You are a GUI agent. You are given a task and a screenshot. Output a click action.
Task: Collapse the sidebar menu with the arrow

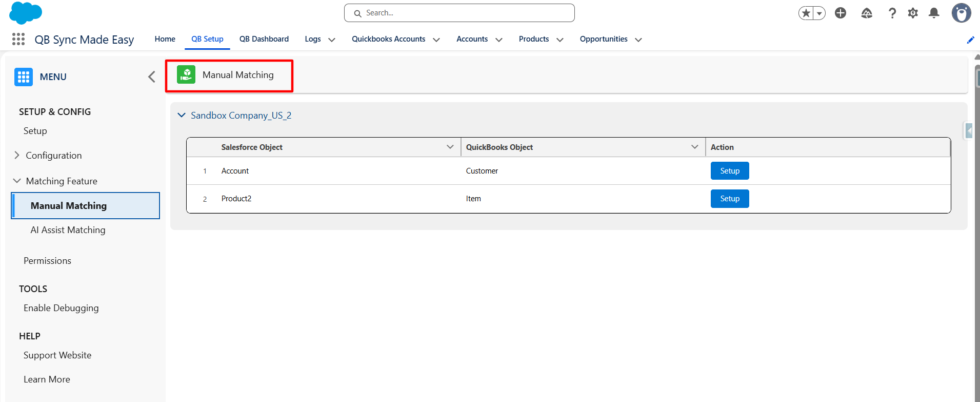coord(152,77)
